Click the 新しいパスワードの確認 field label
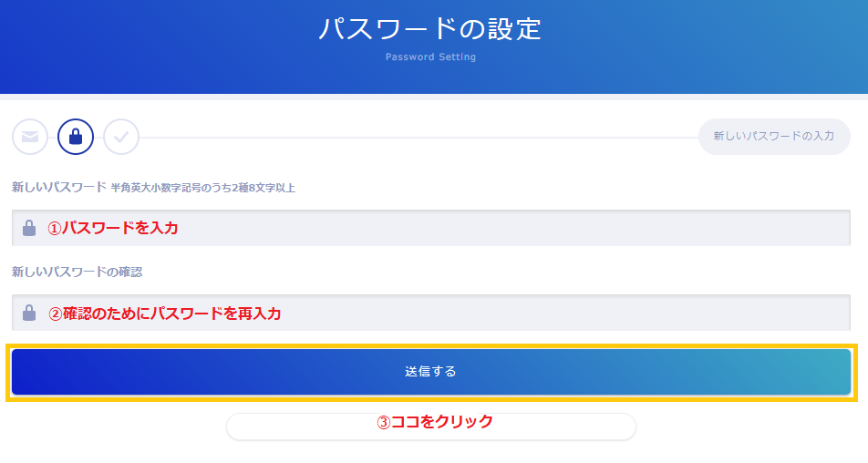Viewport: 868px width, 463px height. (x=77, y=273)
